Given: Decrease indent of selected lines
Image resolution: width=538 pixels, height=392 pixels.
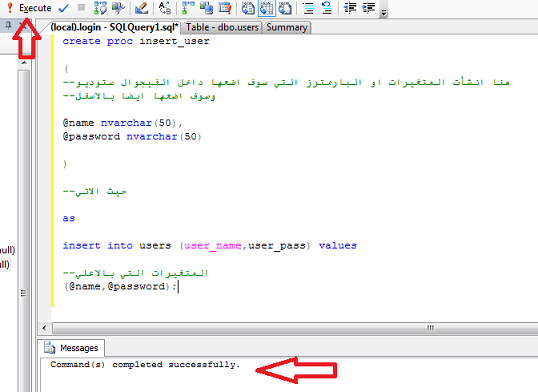Looking at the screenshot, I should pyautogui.click(x=350, y=8).
